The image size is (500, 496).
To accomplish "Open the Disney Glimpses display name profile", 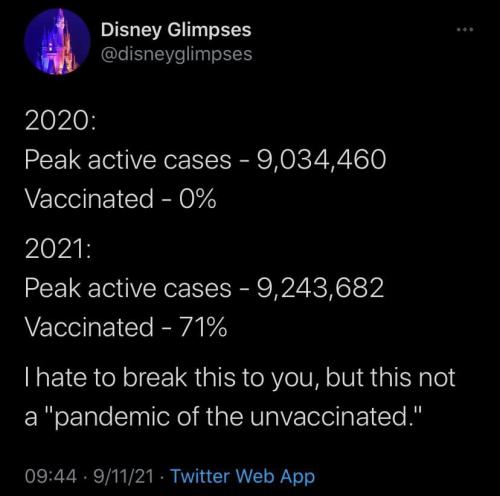I will click(x=176, y=30).
